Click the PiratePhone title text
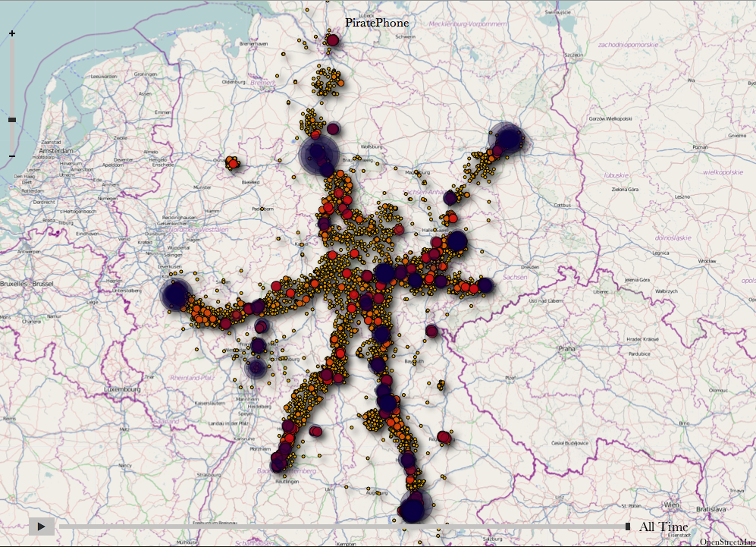 coord(377,23)
